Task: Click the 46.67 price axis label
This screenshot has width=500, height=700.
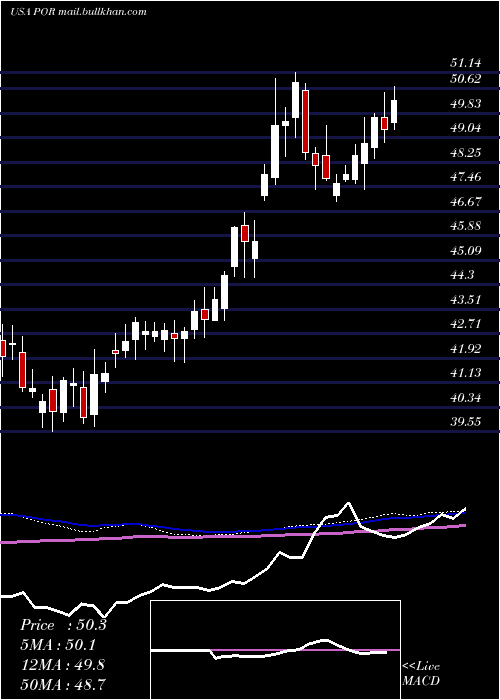Action: (465, 202)
